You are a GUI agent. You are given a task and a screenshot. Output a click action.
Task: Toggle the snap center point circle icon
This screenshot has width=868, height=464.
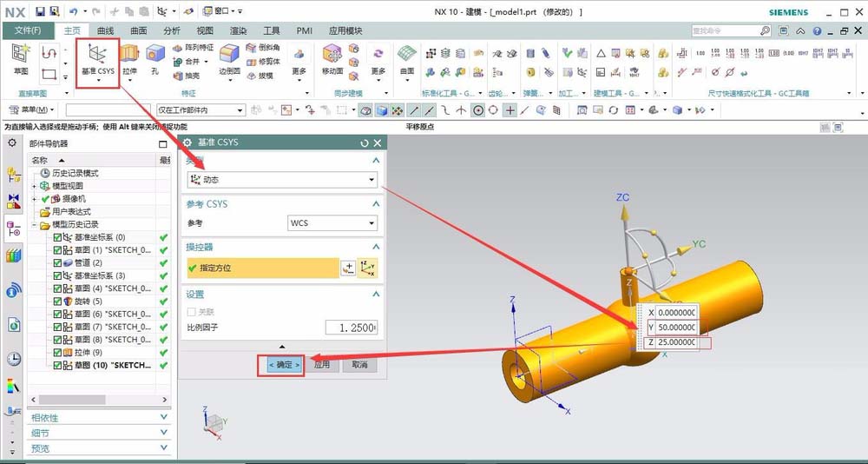pyautogui.click(x=477, y=110)
